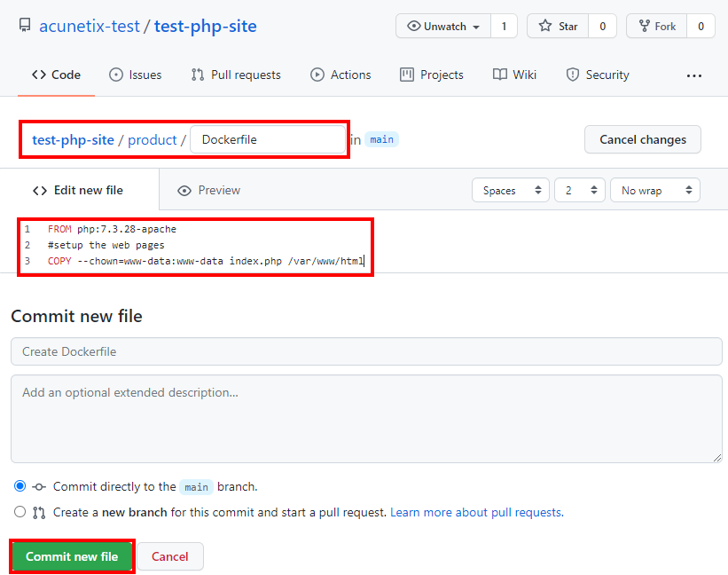
Task: Click the book icon on Wiki tab
Action: (x=499, y=75)
